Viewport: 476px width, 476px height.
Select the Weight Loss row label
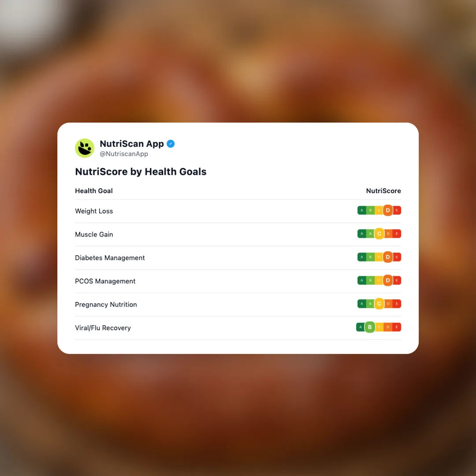tap(94, 211)
